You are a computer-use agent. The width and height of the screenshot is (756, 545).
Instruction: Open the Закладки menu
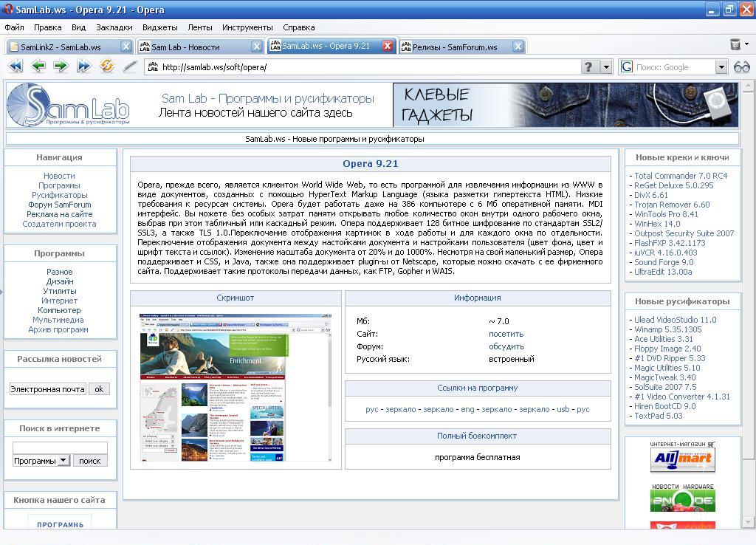click(114, 27)
